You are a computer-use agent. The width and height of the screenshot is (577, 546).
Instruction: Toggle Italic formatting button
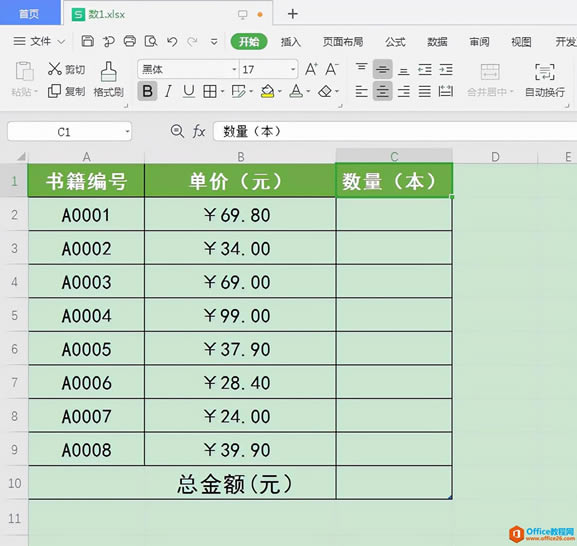click(x=168, y=91)
